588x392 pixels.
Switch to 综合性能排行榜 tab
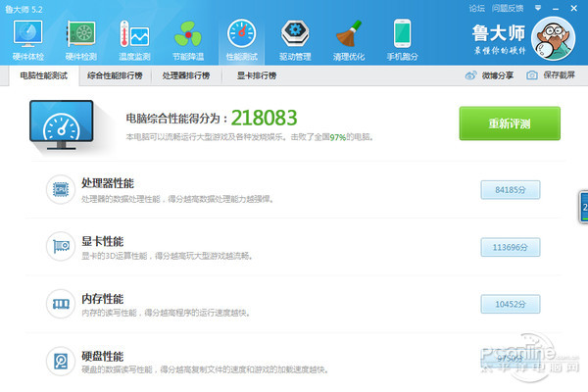coord(115,75)
